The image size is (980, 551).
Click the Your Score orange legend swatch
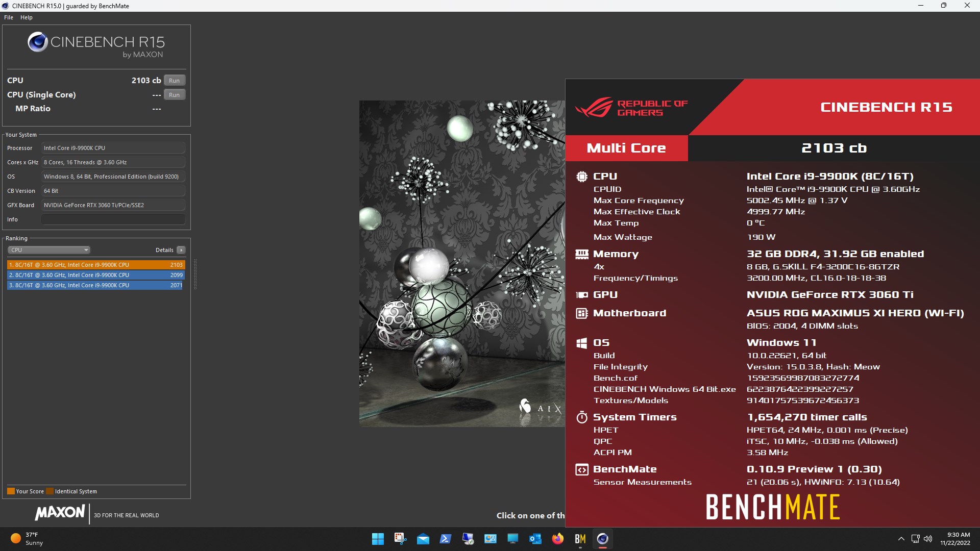click(11, 491)
